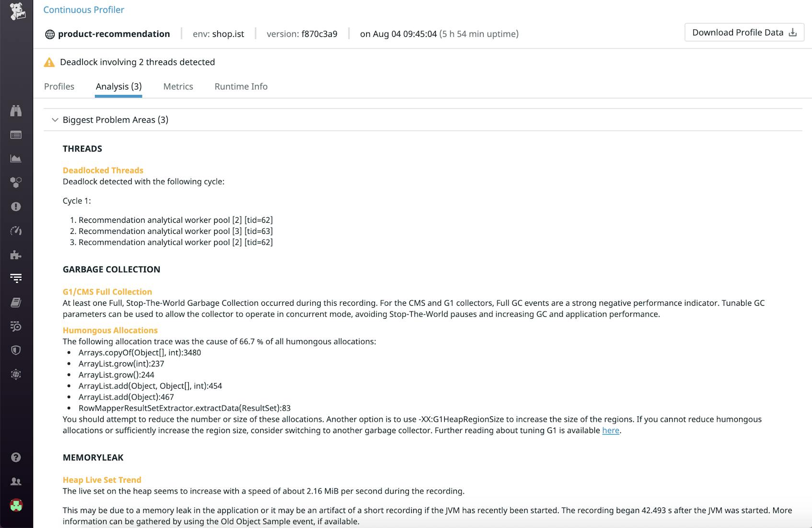Switch to the Metrics tab
This screenshot has height=528, width=812.
tap(178, 87)
